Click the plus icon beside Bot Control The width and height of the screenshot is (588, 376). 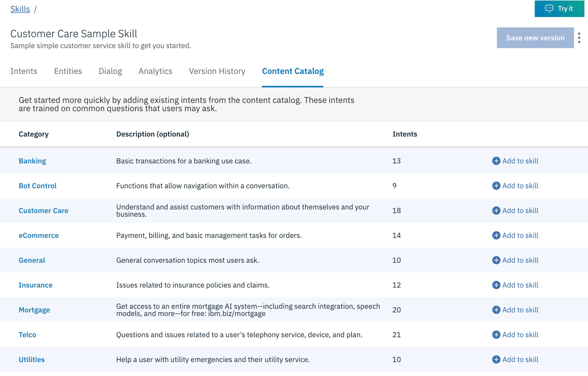click(x=496, y=185)
